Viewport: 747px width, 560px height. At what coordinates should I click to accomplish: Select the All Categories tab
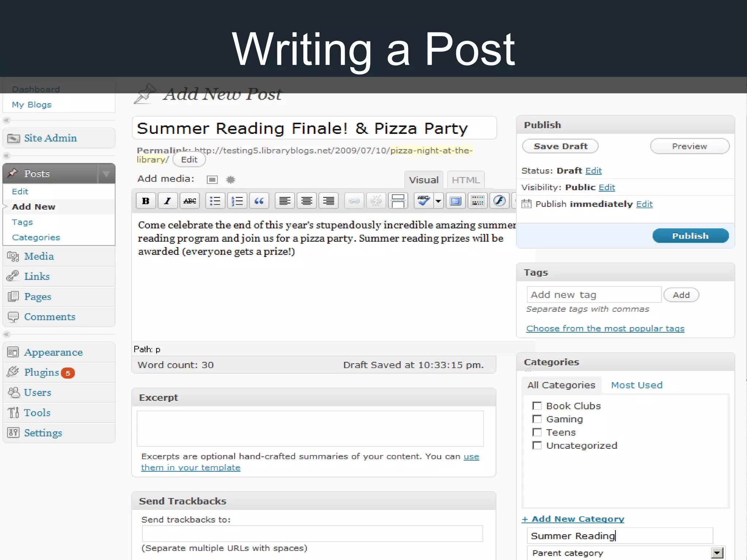[561, 385]
